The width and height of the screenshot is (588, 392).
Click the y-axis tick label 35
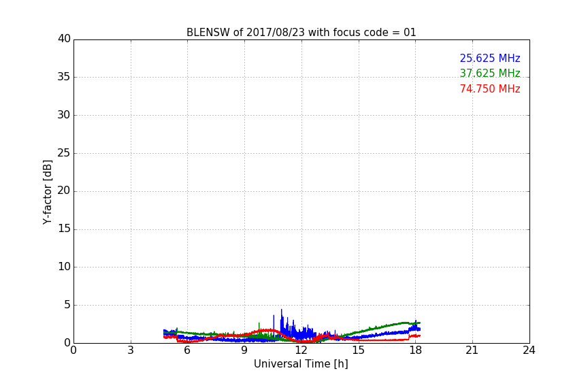pyautogui.click(x=64, y=77)
